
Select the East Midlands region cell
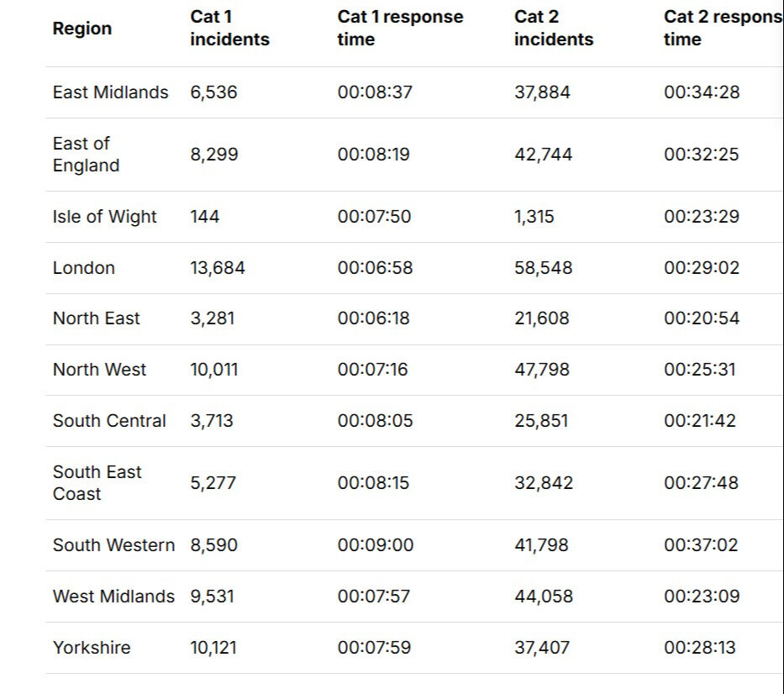point(110,92)
